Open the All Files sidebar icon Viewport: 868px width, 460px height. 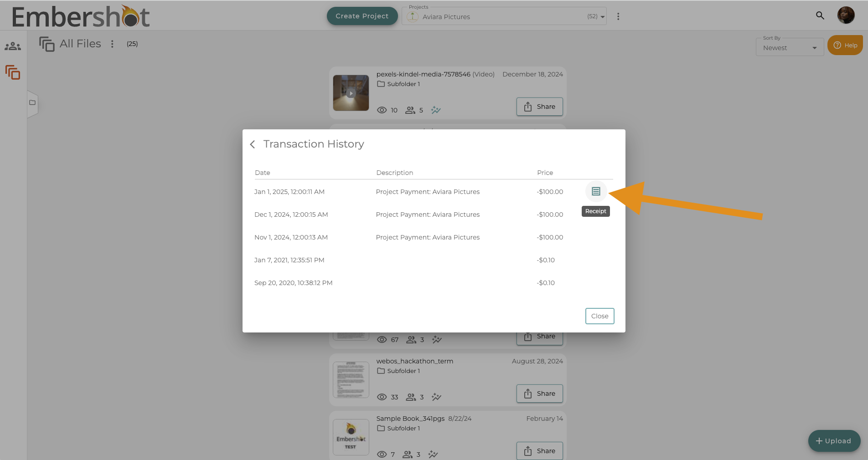[x=13, y=72]
